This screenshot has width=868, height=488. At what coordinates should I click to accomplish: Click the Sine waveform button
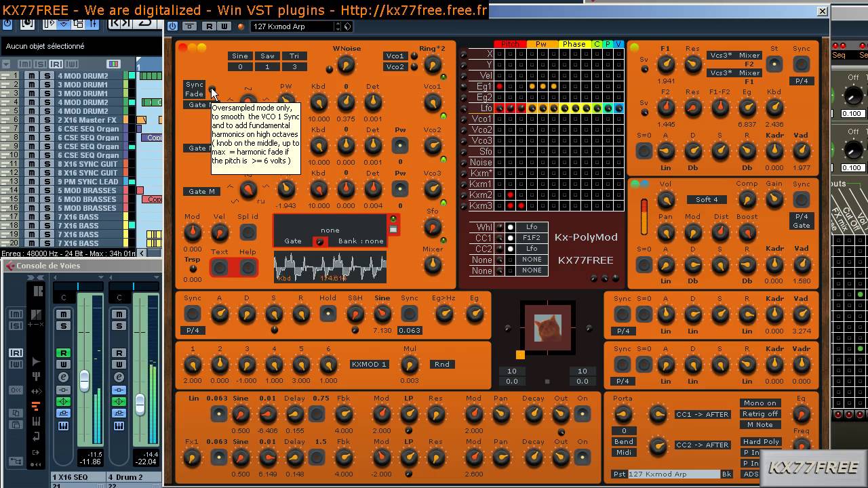pyautogui.click(x=240, y=56)
